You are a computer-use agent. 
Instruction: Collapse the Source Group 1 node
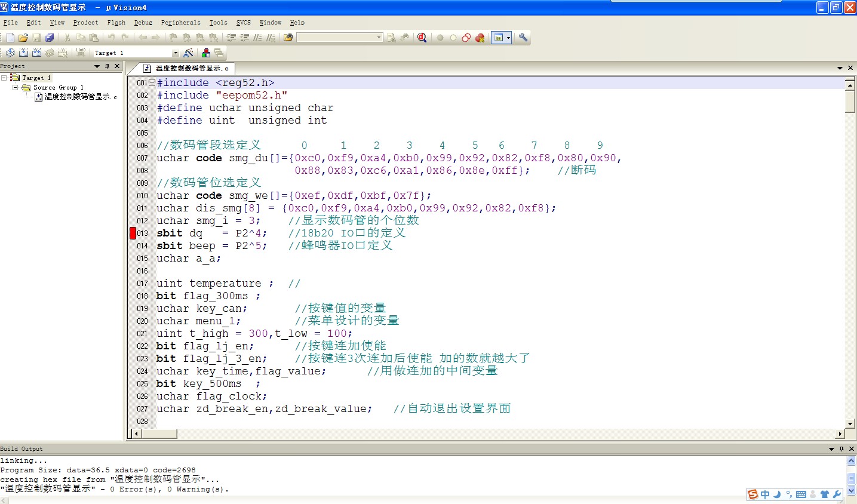pos(16,87)
